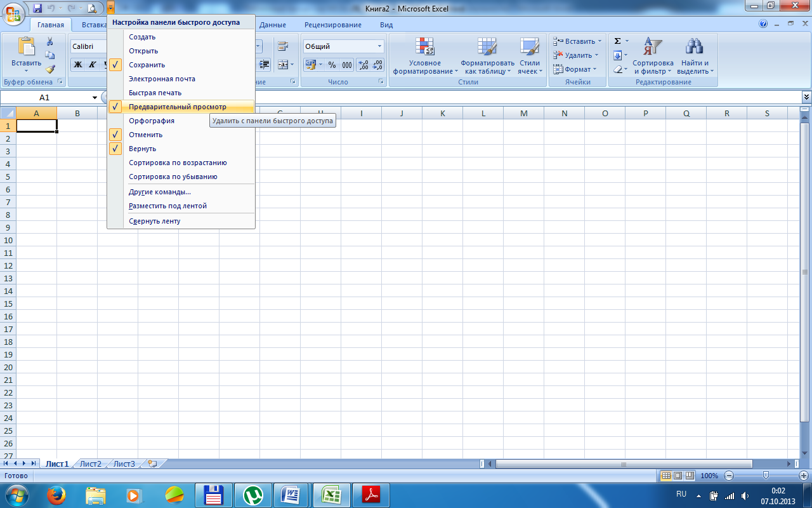Click the Adobe Reader icon in taskbar
Screen dimensions: 812x508
(x=370, y=495)
